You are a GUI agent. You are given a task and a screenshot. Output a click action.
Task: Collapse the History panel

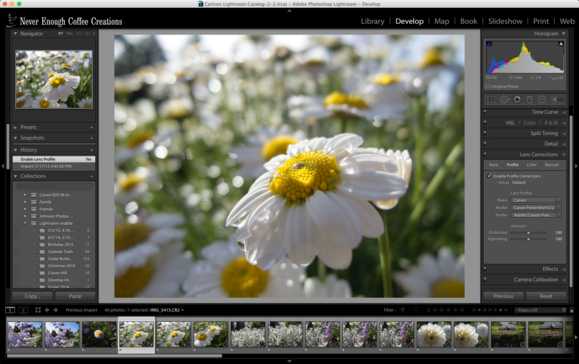pyautogui.click(x=16, y=150)
